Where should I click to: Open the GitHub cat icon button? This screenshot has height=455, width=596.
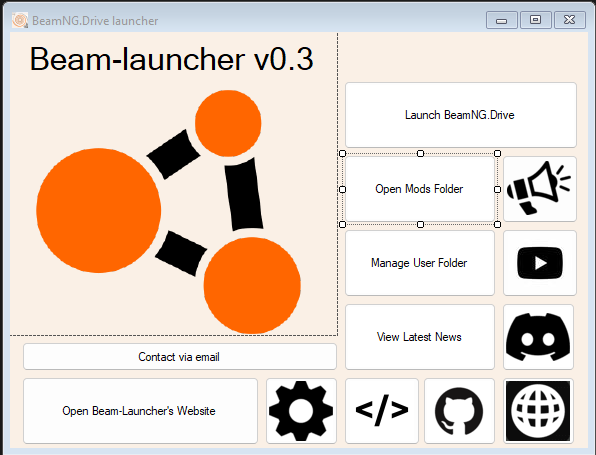click(460, 411)
